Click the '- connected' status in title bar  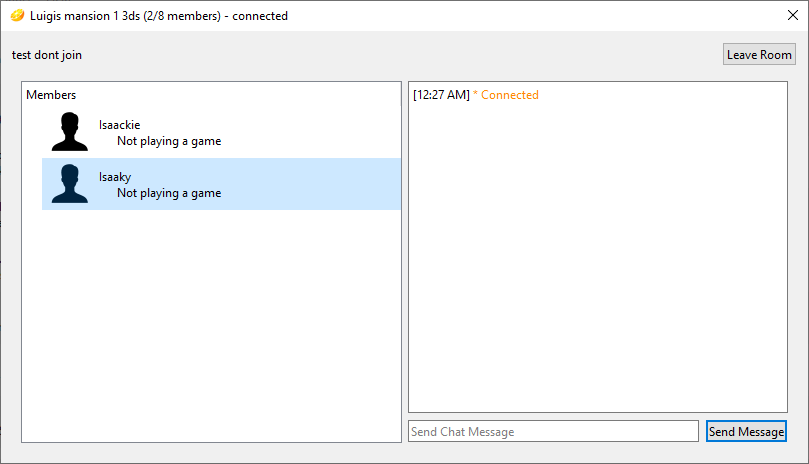click(256, 16)
